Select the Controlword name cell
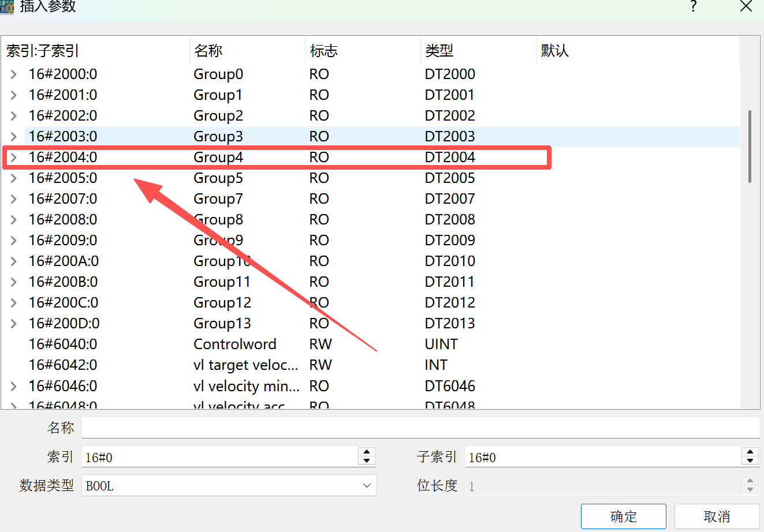764x532 pixels. (235, 344)
